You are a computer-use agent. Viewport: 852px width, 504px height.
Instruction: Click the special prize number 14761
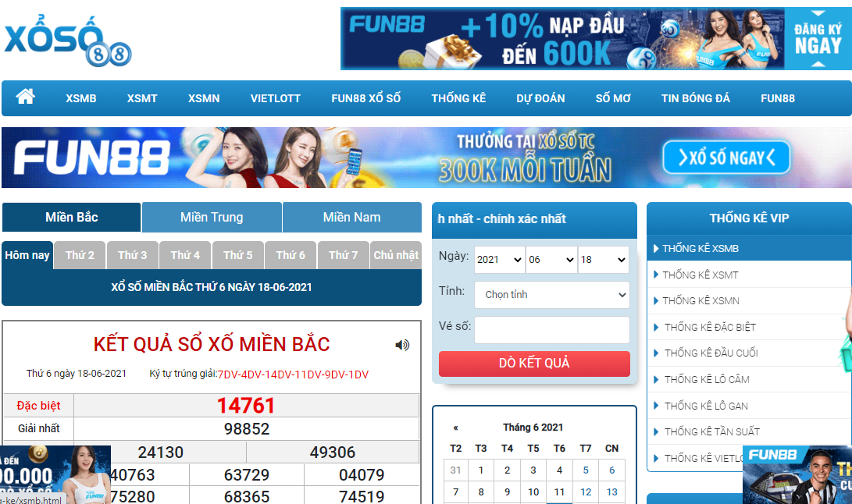pos(245,406)
